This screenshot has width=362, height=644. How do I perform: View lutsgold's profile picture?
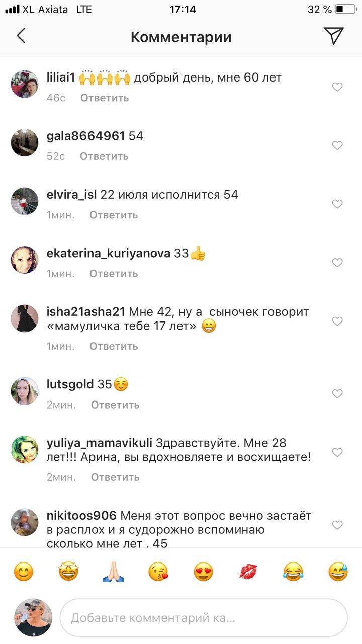click(25, 391)
